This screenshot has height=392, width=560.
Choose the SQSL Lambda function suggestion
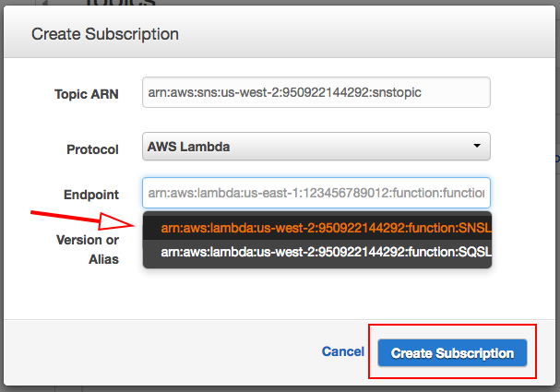point(317,251)
